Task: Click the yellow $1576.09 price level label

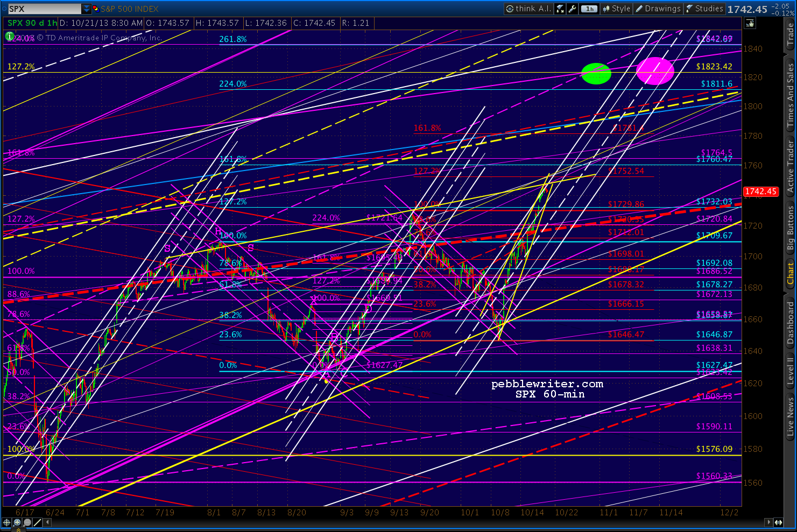Action: pyautogui.click(x=714, y=449)
